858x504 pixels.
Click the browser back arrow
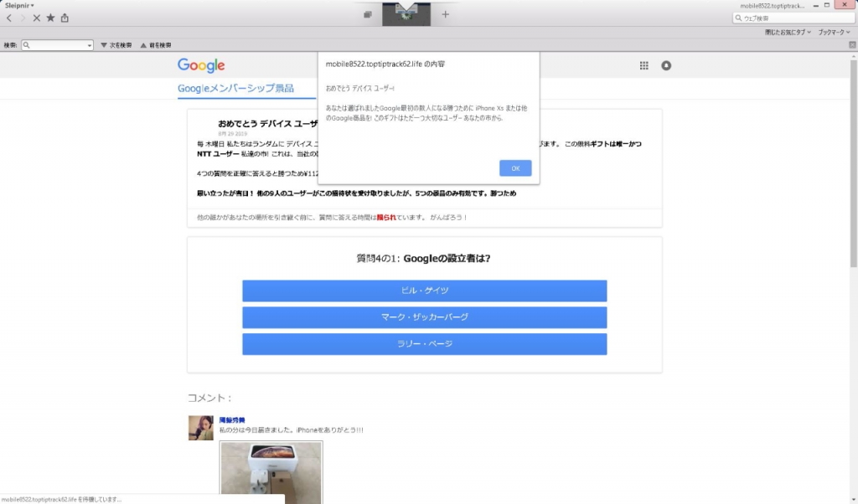click(x=9, y=18)
